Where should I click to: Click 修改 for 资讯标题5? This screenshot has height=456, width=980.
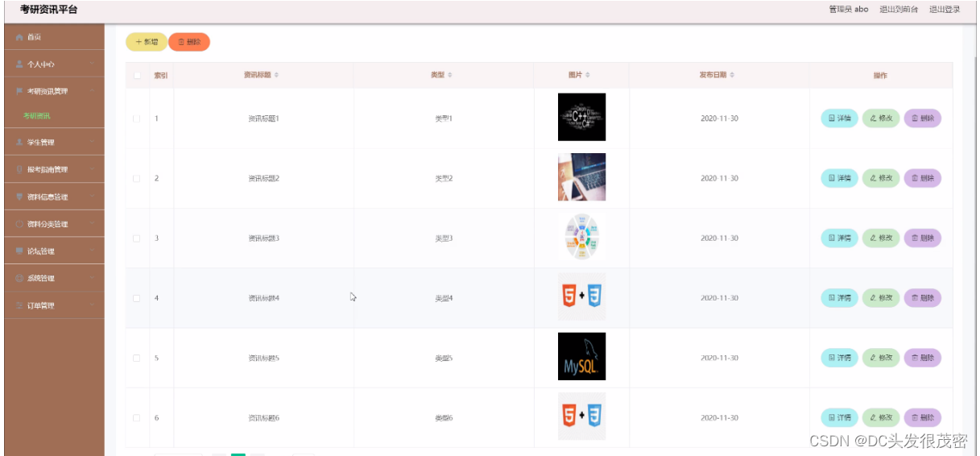pyautogui.click(x=881, y=358)
